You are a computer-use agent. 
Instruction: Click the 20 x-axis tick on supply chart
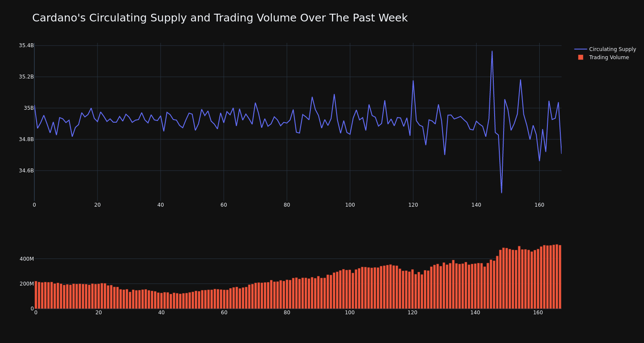tap(97, 205)
